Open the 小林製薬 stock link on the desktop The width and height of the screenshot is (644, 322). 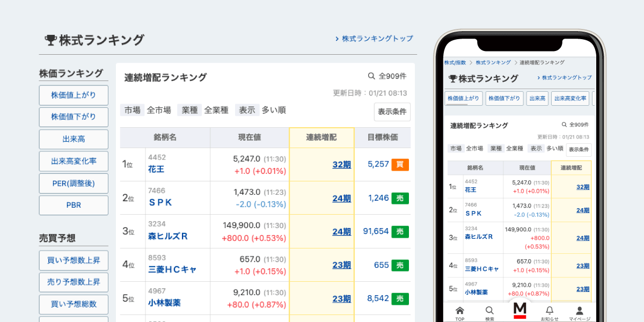[x=164, y=303]
